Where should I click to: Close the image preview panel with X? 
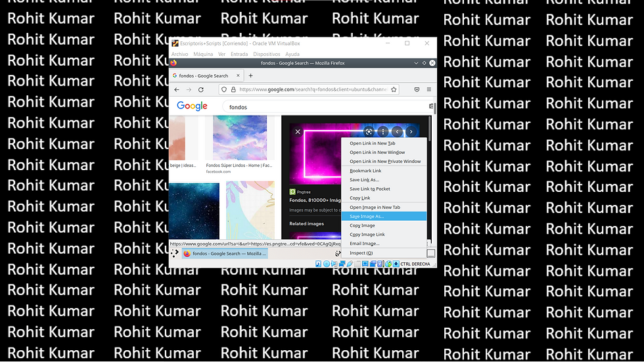pos(298,132)
